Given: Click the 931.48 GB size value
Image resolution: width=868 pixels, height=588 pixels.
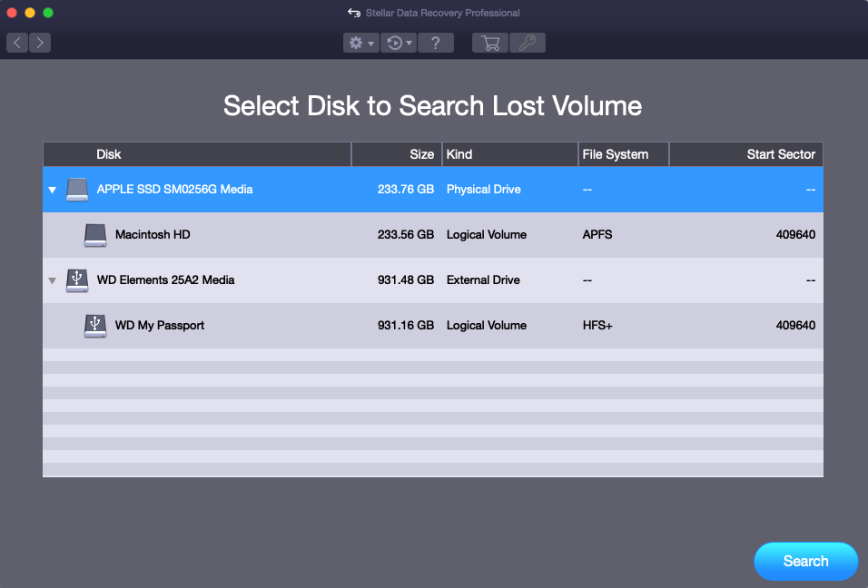Looking at the screenshot, I should [406, 279].
